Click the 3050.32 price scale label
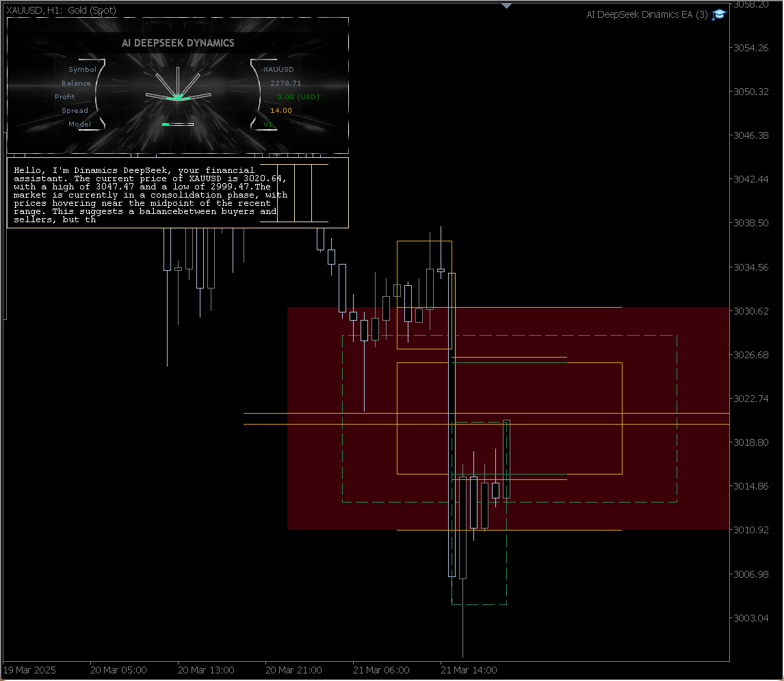The height and width of the screenshot is (681, 784). click(751, 92)
